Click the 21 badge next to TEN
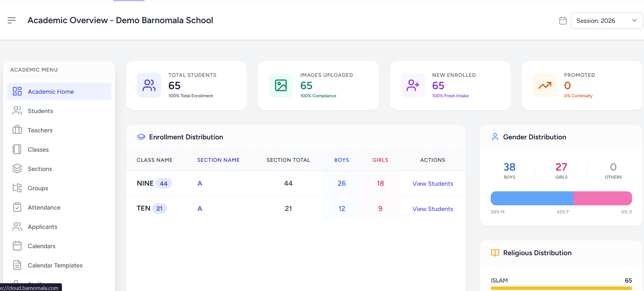This screenshot has height=291, width=644. [x=160, y=209]
